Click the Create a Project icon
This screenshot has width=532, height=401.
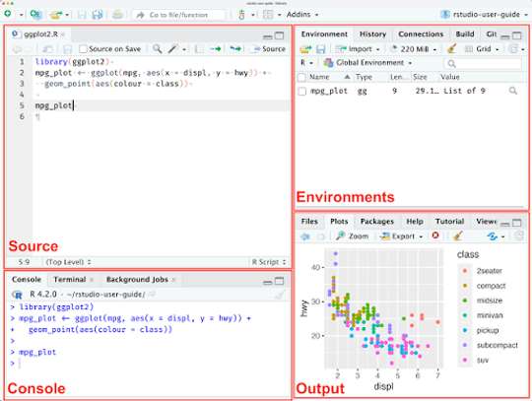[x=35, y=14]
